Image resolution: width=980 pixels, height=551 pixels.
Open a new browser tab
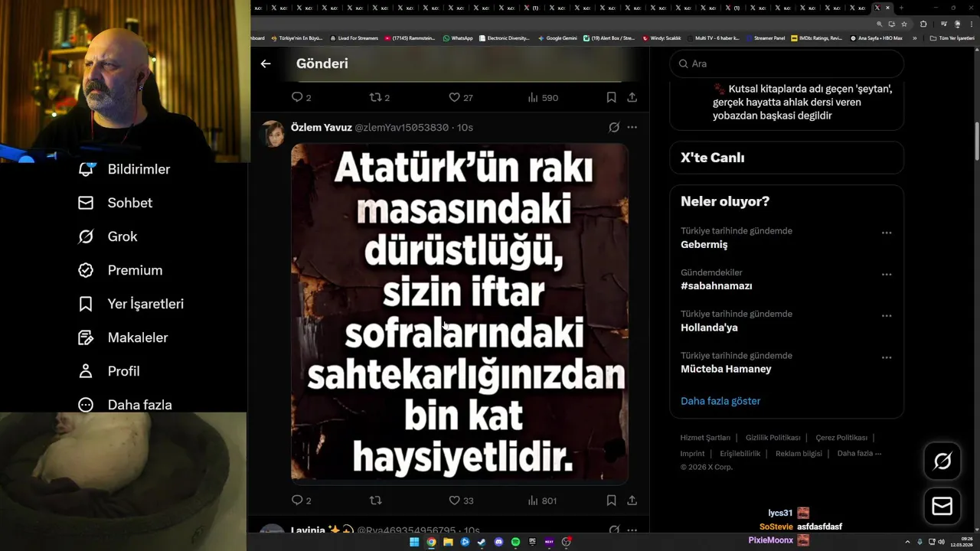[900, 8]
